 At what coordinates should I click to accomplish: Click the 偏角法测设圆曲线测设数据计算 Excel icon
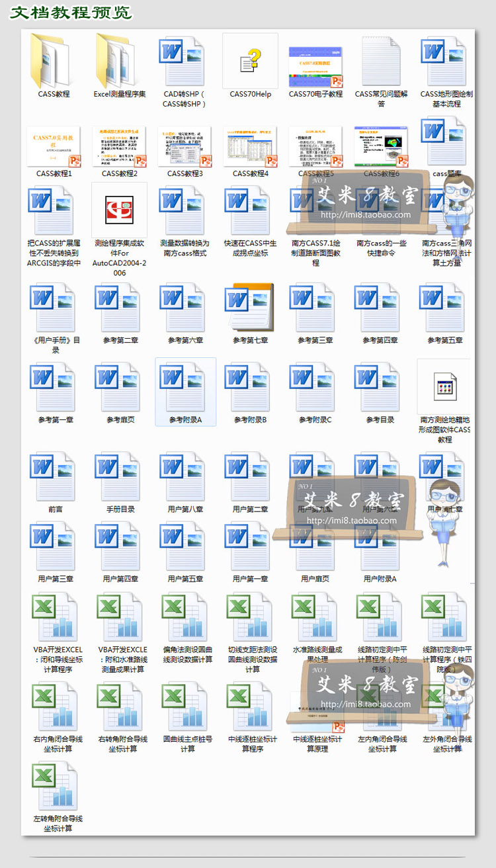[x=185, y=618]
